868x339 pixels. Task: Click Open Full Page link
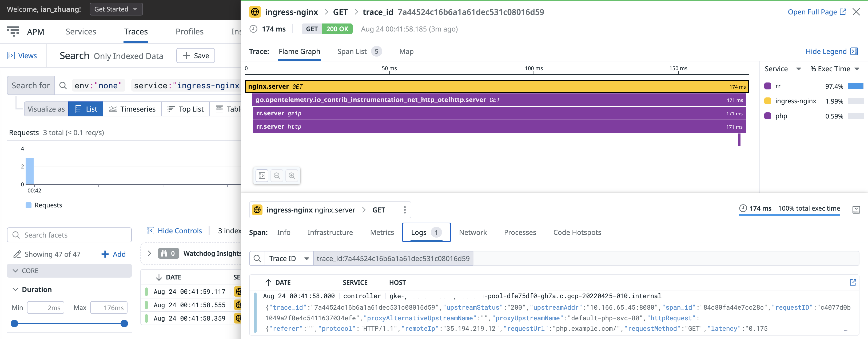point(816,12)
